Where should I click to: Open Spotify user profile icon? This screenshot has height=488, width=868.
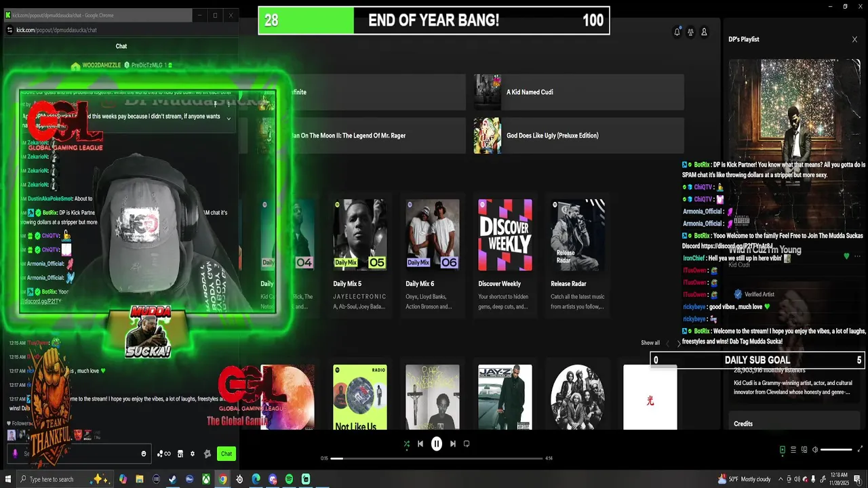pos(704,32)
